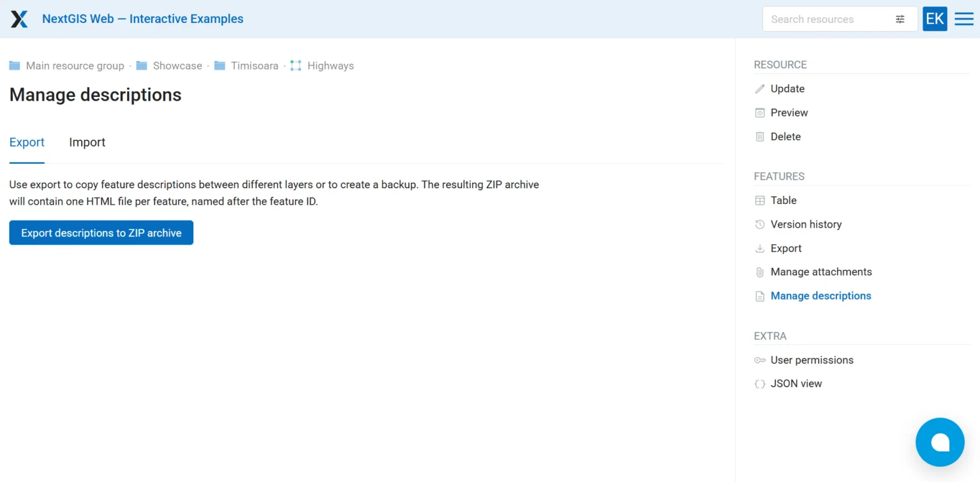
Task: Click the history clock icon beside Version history
Action: (760, 224)
